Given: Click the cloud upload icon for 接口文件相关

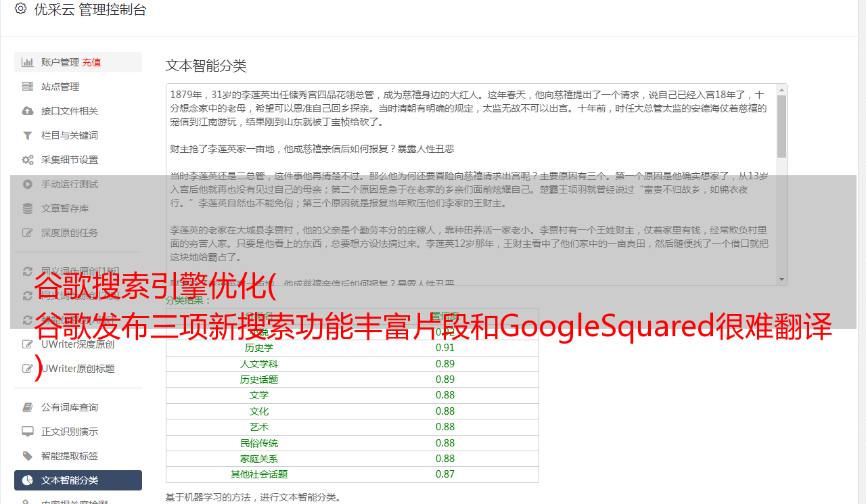Looking at the screenshot, I should click(x=28, y=111).
